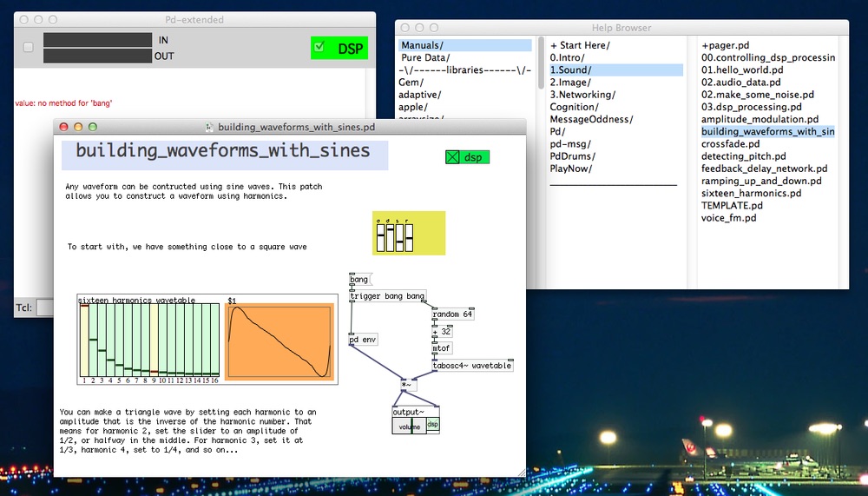Select +pager.pd file
The height and width of the screenshot is (496, 868).
point(725,45)
